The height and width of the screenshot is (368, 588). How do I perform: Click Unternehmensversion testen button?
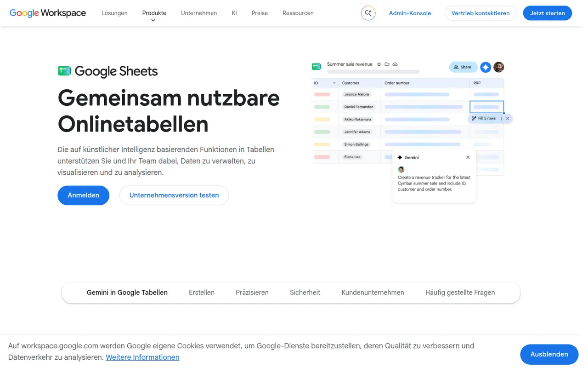tap(174, 195)
